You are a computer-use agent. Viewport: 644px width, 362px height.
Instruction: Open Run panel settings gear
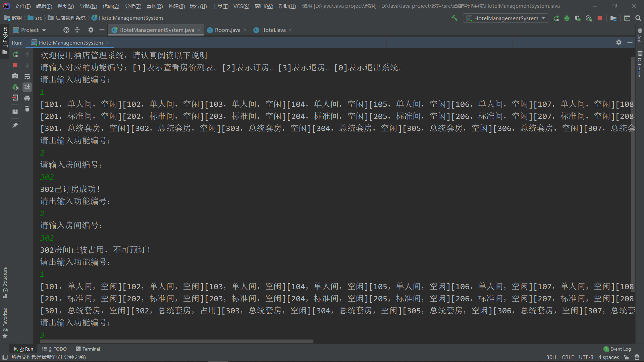coord(619,42)
